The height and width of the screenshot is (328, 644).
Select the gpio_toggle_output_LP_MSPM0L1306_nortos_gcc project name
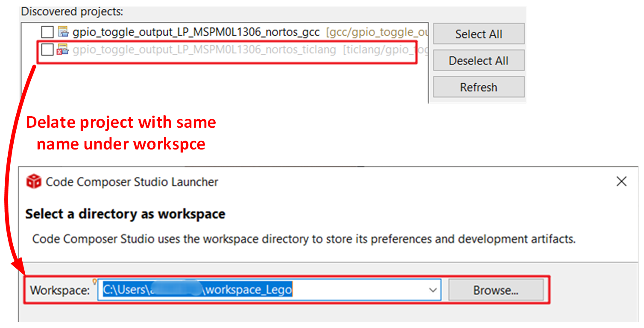point(196,32)
